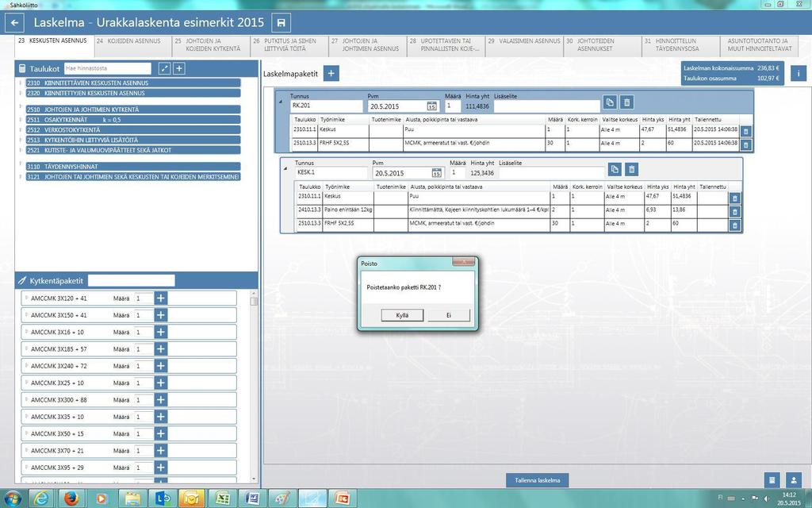Open Internet Explorer from the taskbar
This screenshot has height=508, width=812.
pos(41,498)
